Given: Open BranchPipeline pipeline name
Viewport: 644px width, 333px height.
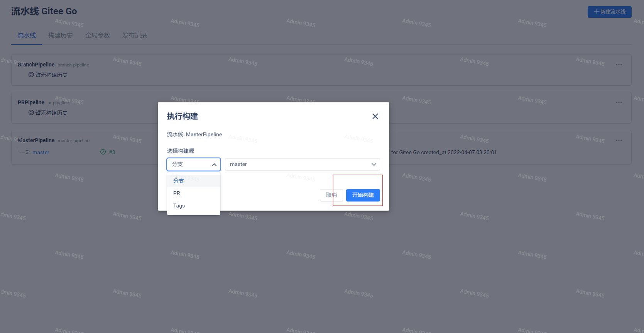Looking at the screenshot, I should pos(36,65).
